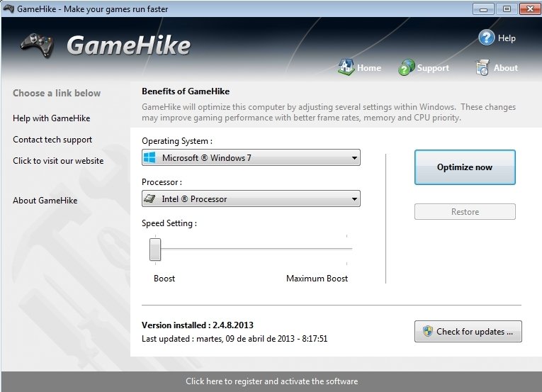Click register and activate the software bar

(271, 381)
